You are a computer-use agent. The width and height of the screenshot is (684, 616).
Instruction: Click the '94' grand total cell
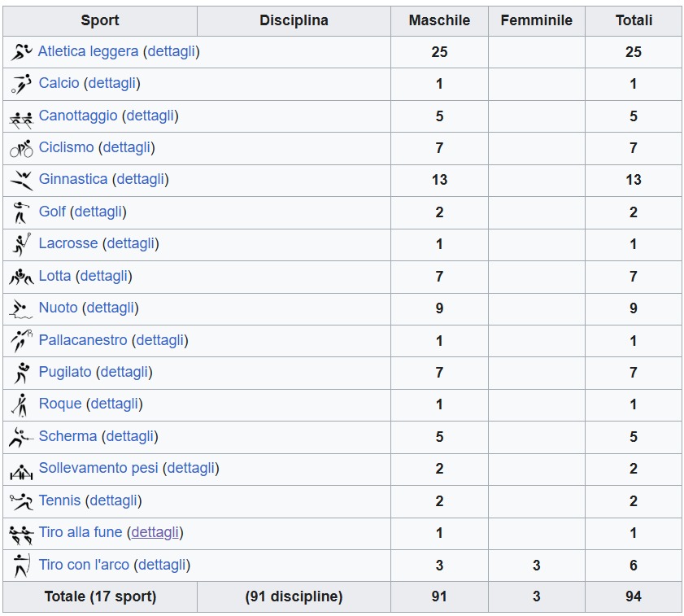(x=634, y=596)
